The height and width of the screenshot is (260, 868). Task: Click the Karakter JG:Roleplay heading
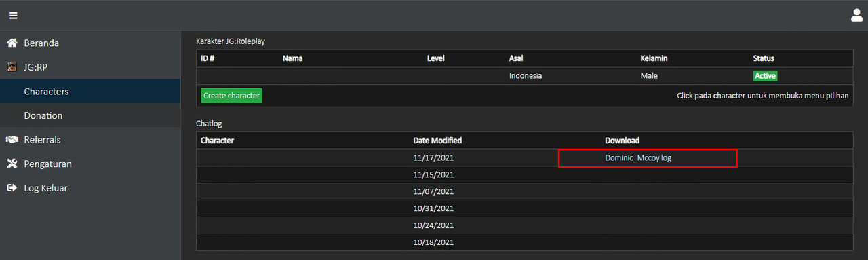(231, 41)
